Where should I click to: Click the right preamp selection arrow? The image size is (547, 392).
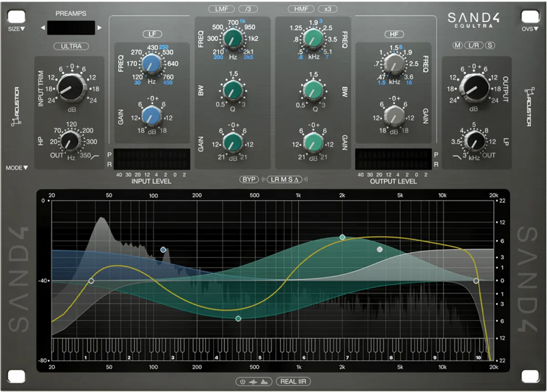[98, 28]
